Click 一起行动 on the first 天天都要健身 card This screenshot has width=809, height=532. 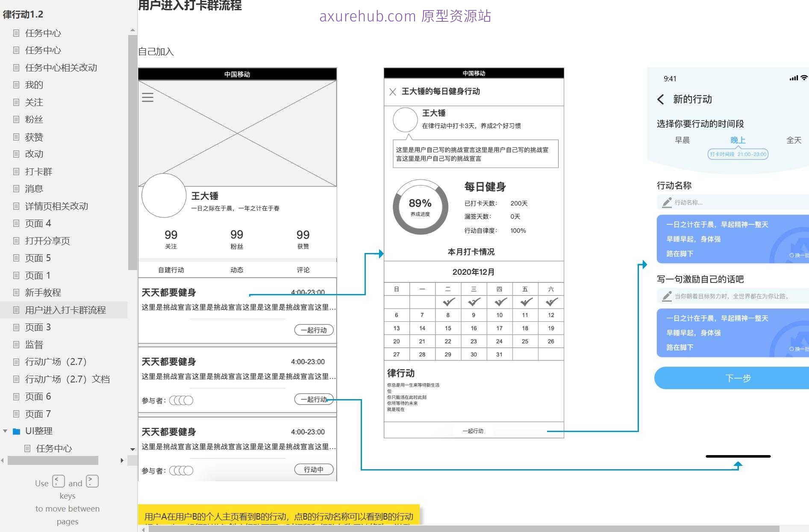(x=314, y=329)
